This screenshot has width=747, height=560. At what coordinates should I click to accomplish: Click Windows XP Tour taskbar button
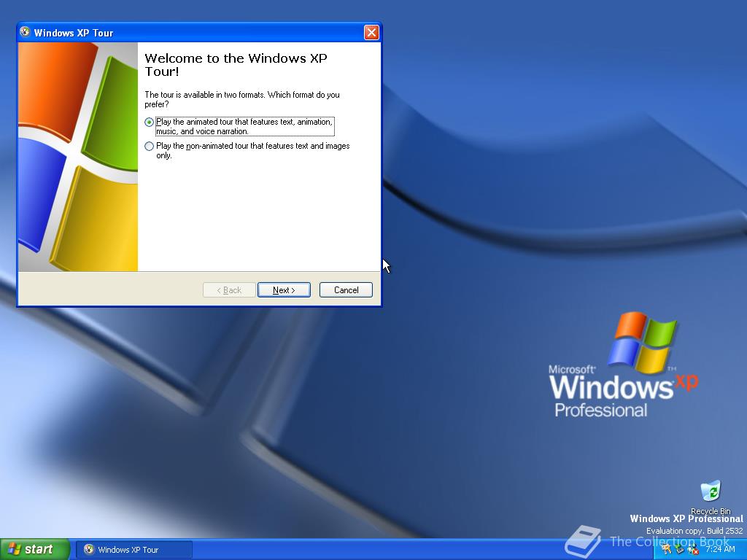pos(135,550)
